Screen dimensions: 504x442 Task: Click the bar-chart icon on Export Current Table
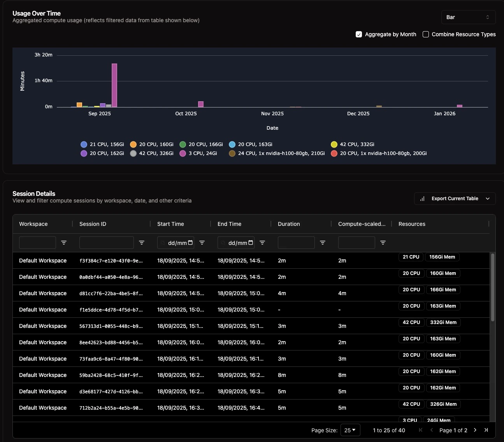[422, 199]
